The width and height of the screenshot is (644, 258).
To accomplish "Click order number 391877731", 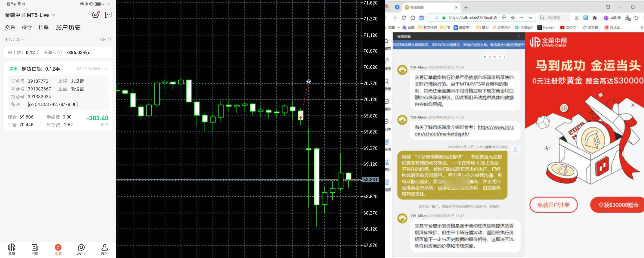I will (x=39, y=81).
